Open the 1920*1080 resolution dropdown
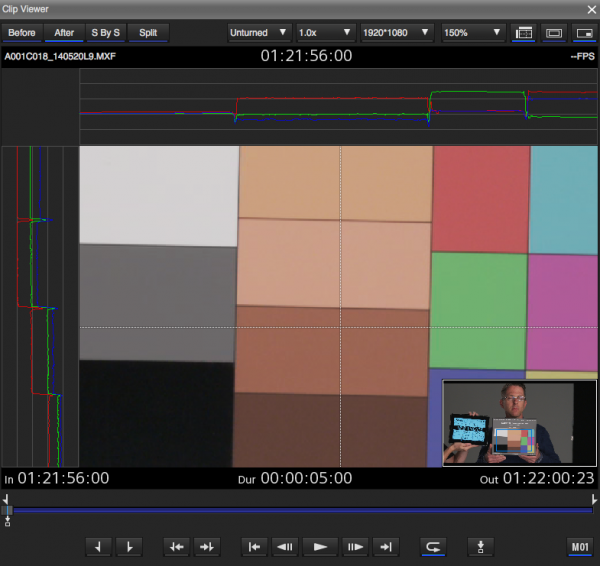This screenshot has width=600, height=566. click(x=397, y=32)
